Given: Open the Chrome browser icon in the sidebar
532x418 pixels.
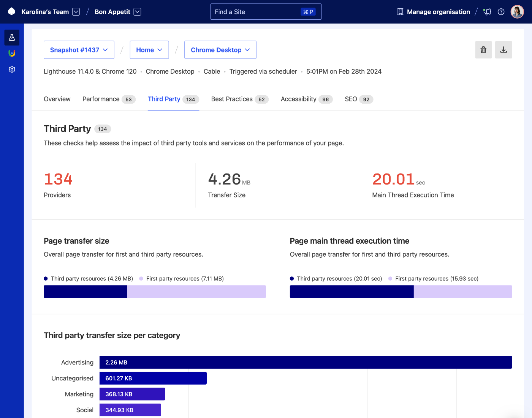Looking at the screenshot, I should click(12, 54).
